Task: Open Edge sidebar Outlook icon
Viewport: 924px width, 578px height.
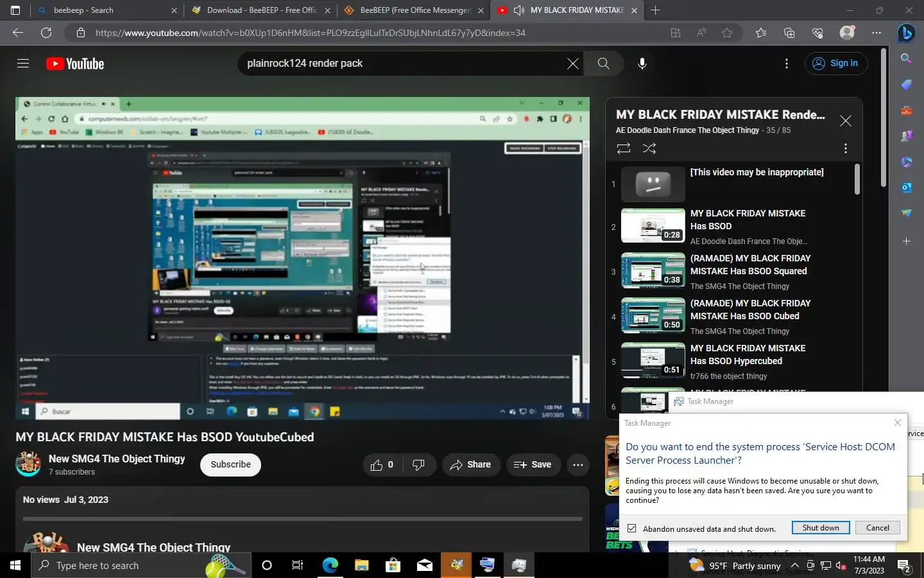Action: 906,188
